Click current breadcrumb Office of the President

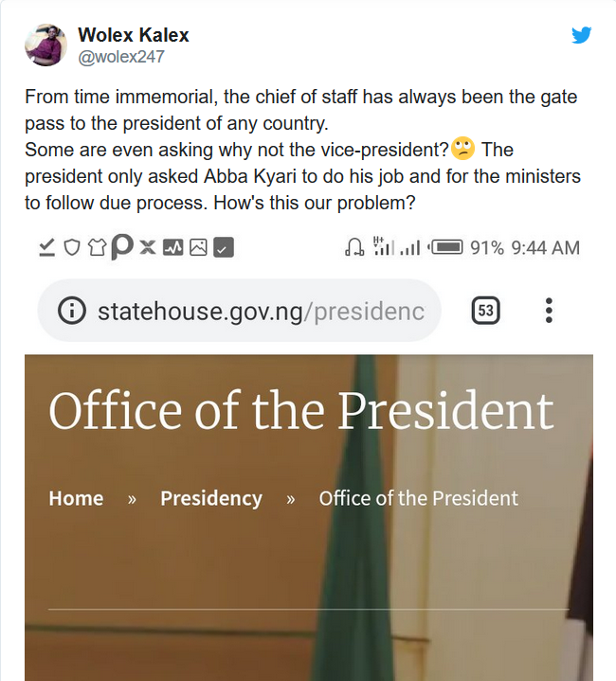[x=418, y=498]
